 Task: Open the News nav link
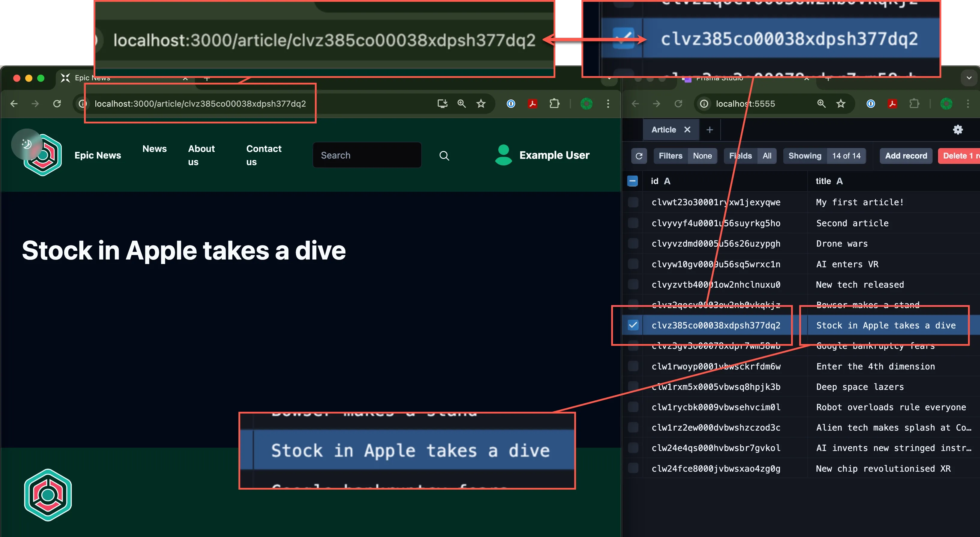point(154,149)
